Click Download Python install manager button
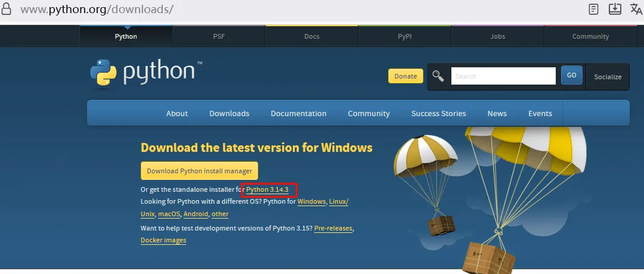This screenshot has height=274, width=644. point(199,170)
